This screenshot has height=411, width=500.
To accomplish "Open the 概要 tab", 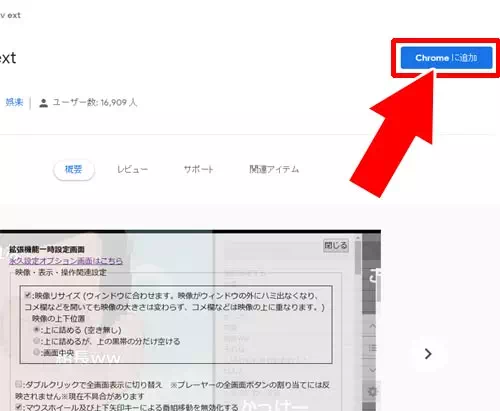I will click(74, 170).
